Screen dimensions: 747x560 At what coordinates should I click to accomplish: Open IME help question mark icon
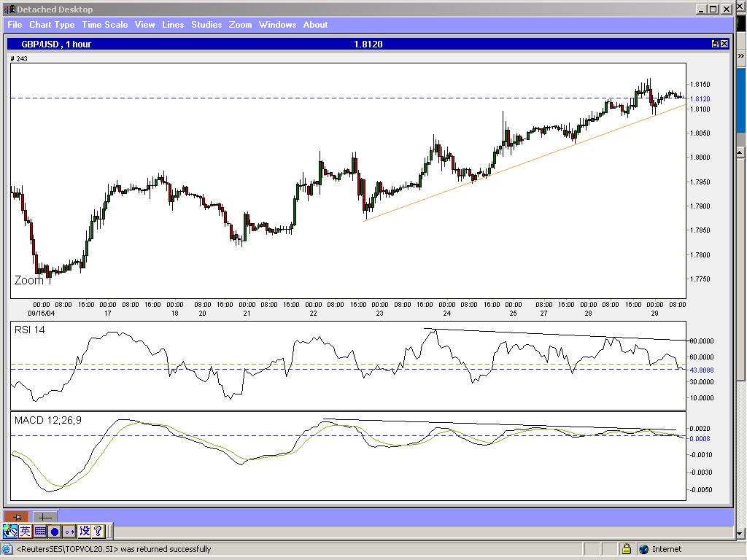[98, 531]
